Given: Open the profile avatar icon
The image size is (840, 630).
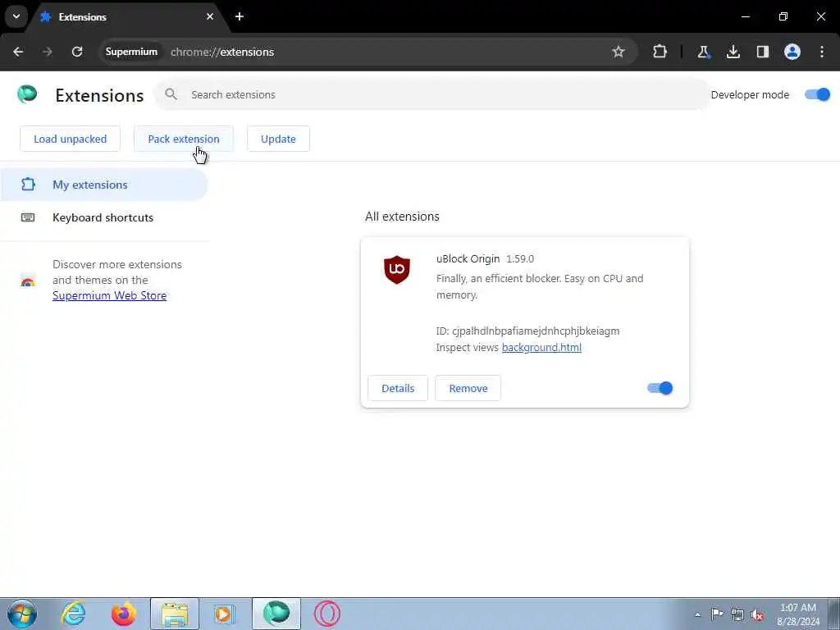Looking at the screenshot, I should pyautogui.click(x=792, y=52).
